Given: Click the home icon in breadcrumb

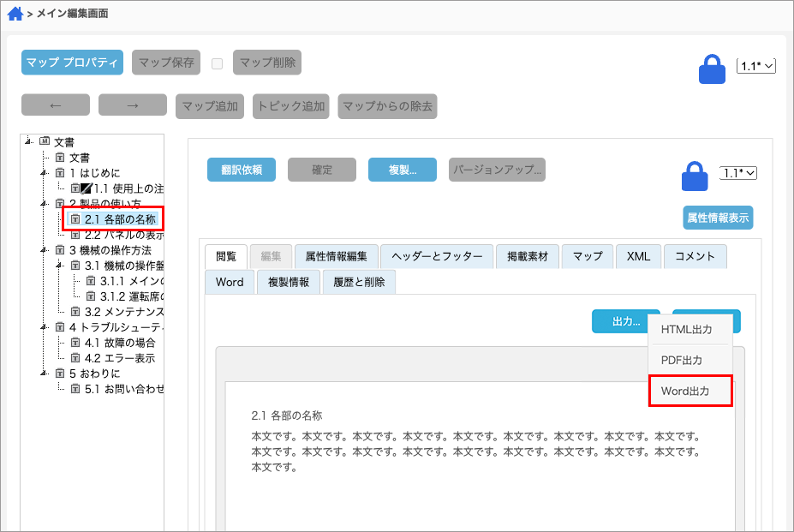Looking at the screenshot, I should [15, 13].
